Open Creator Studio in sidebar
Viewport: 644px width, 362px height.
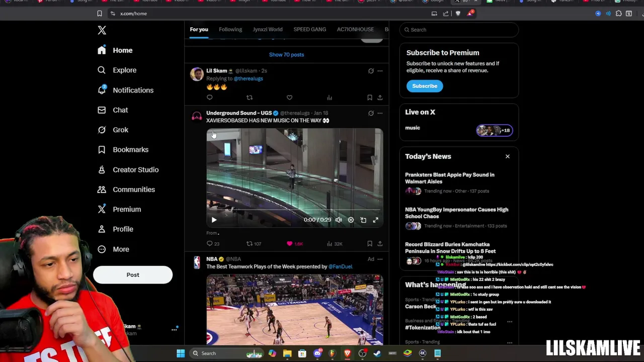coord(128,169)
